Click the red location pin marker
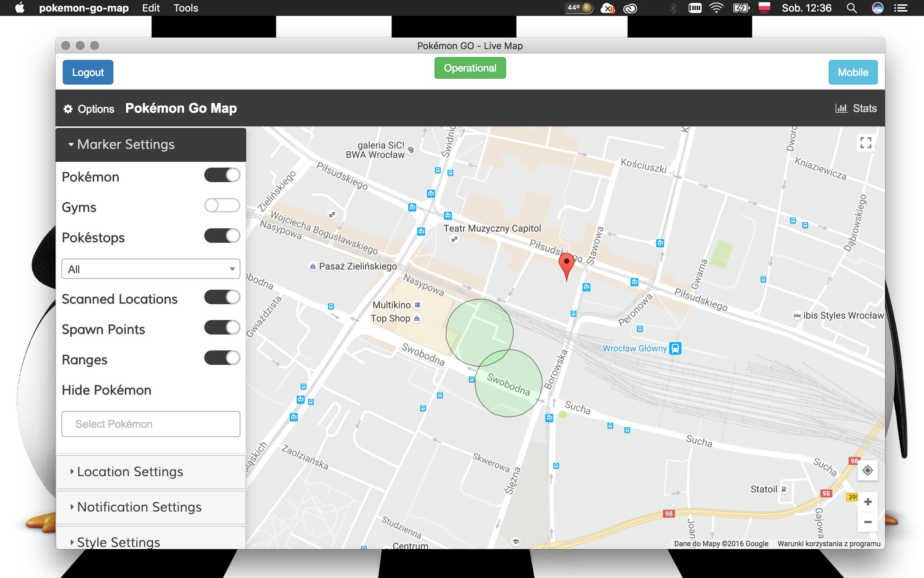 click(x=566, y=265)
